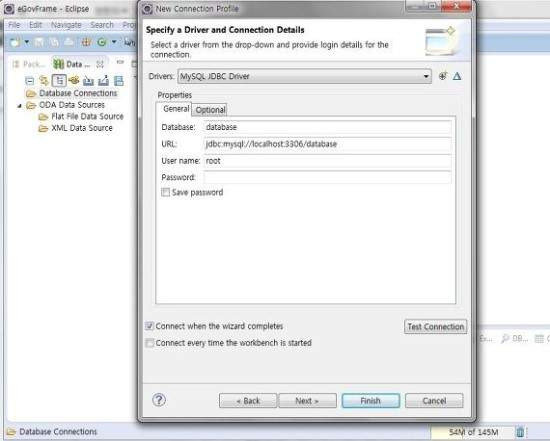Select the DB... tab in the bottom right panel
This screenshot has height=441, width=550.
pos(515,339)
